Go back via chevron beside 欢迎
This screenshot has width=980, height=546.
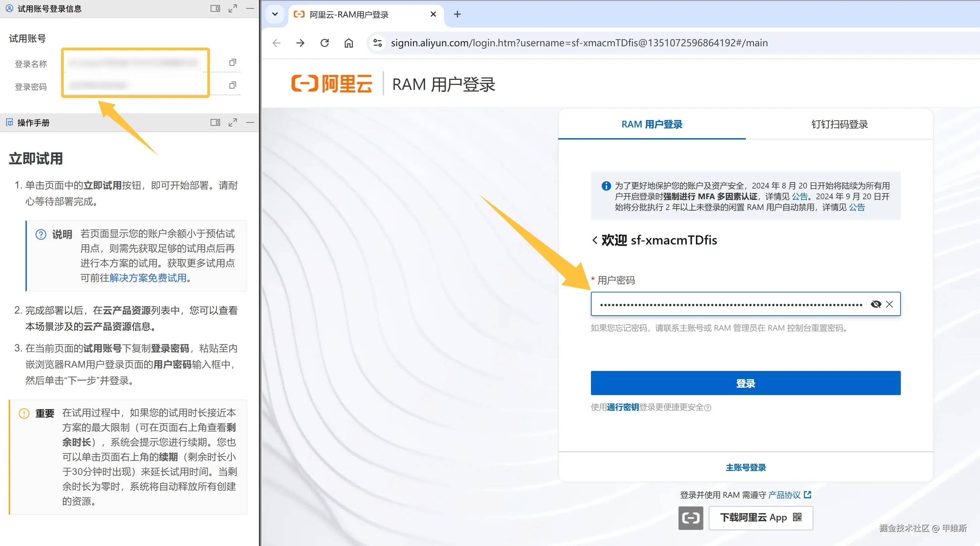595,240
